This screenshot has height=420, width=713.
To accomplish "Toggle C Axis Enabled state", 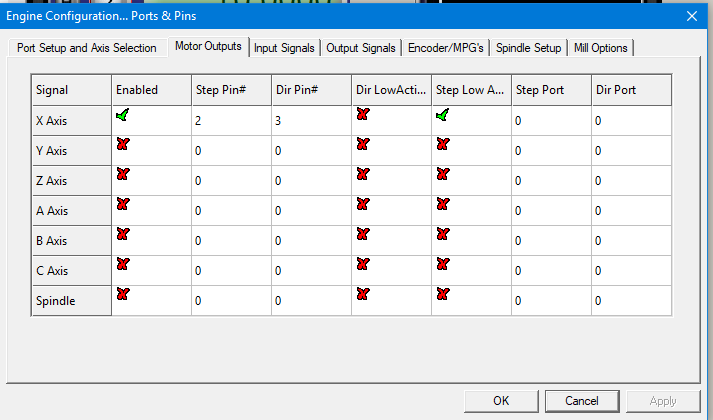I will coord(123,265).
